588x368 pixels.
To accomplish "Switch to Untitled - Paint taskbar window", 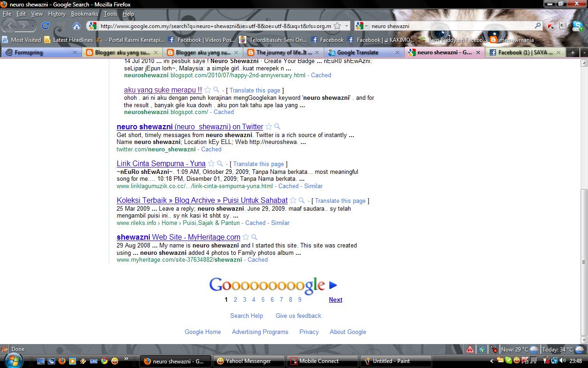I will (x=396, y=361).
